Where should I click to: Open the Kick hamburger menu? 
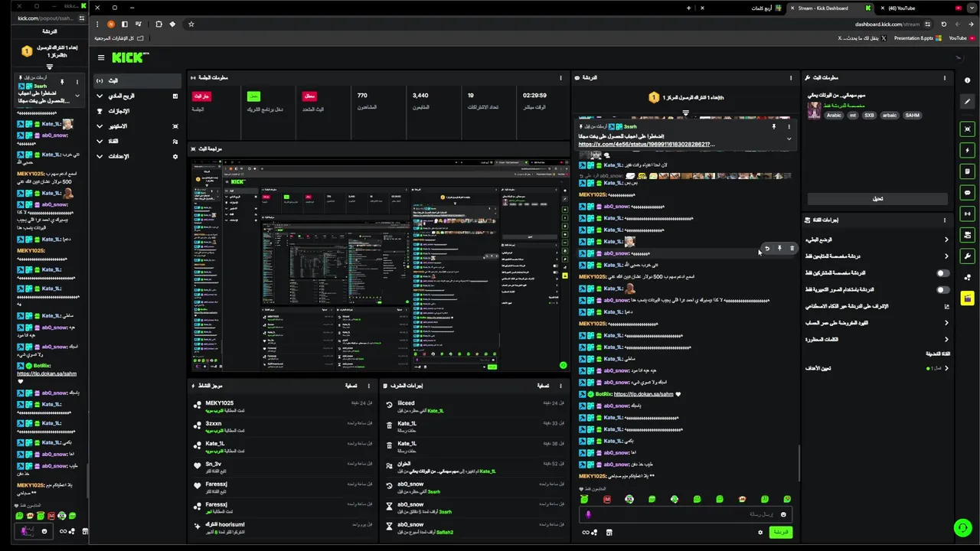(x=100, y=57)
